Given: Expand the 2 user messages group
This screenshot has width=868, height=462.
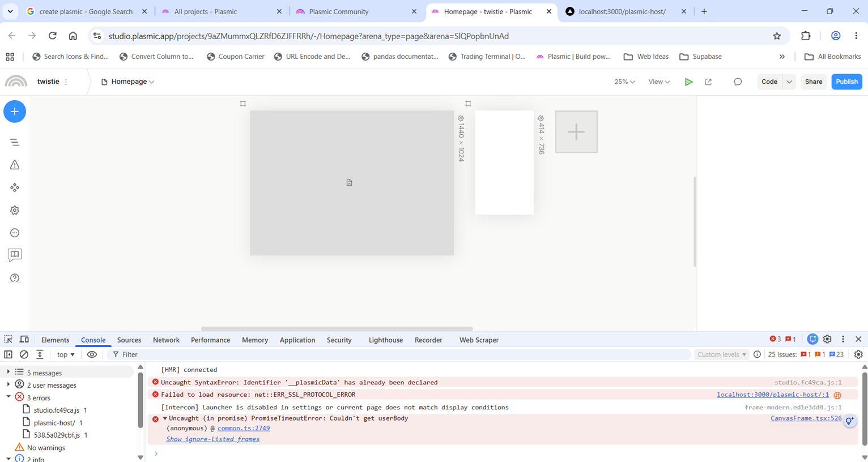Looking at the screenshot, I should (x=8, y=384).
